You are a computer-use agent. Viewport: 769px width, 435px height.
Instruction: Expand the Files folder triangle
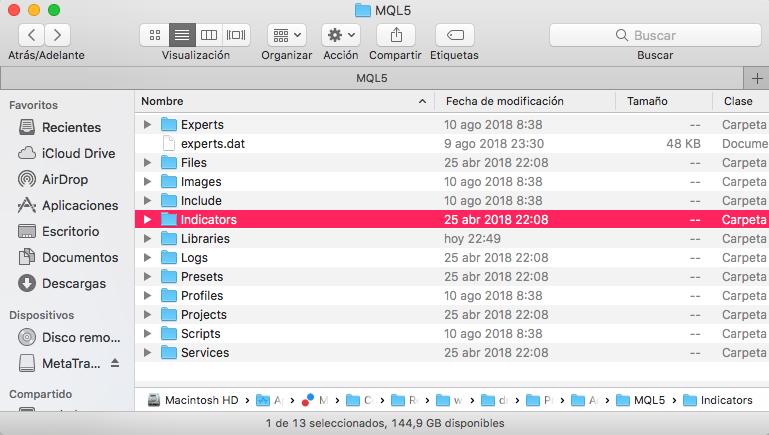click(147, 162)
